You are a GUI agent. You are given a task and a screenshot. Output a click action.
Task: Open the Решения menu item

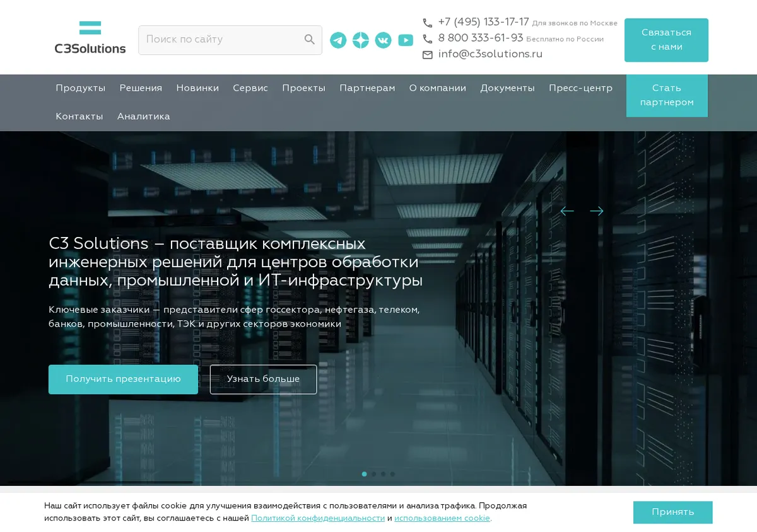pos(141,88)
